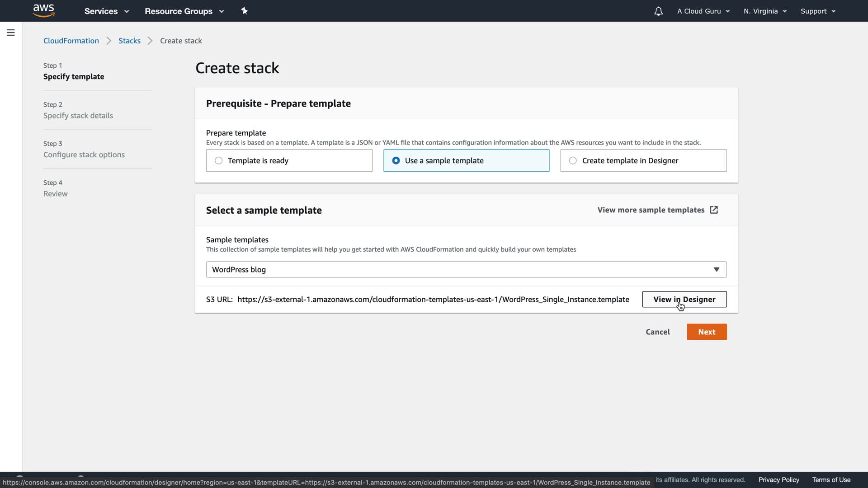
Task: Go to CloudFormation breadcrumb link
Action: pyautogui.click(x=71, y=41)
